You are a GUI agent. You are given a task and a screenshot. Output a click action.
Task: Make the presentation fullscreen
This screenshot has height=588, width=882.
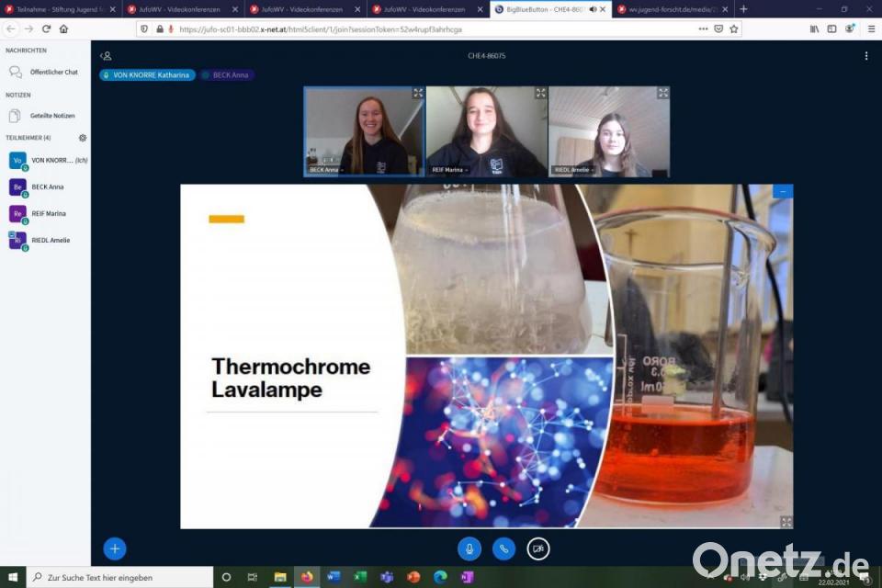coord(786,521)
